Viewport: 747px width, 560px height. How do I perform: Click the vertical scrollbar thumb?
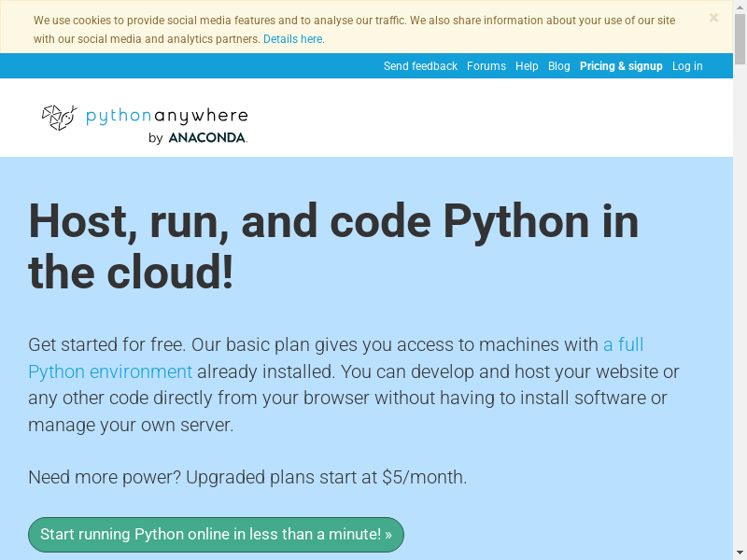tap(740, 37)
